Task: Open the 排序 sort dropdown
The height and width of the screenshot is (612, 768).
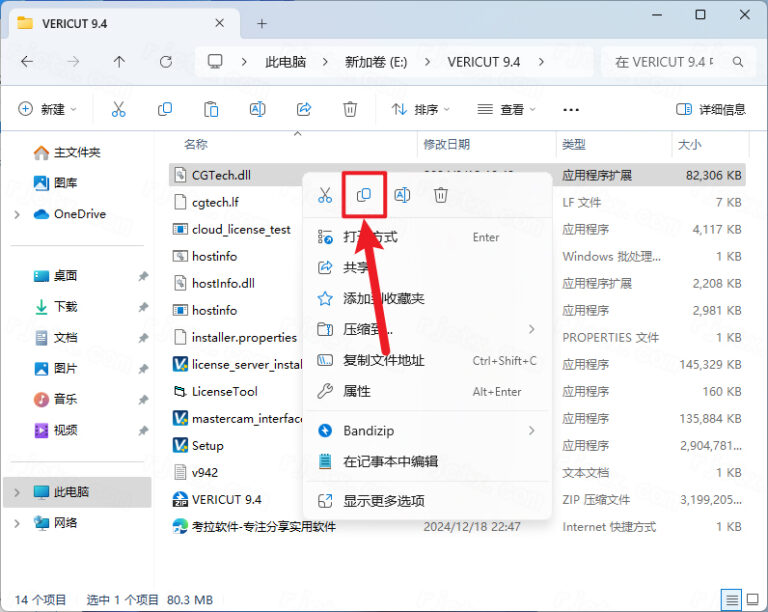Action: click(420, 109)
